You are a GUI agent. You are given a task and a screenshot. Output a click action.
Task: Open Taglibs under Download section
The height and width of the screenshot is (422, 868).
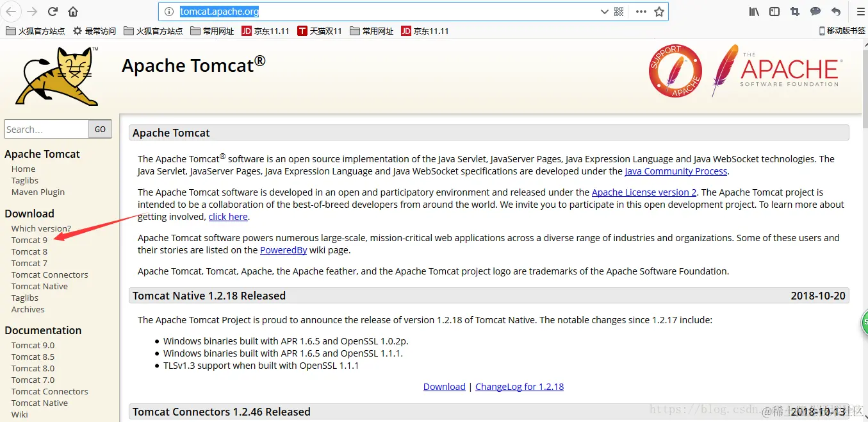[25, 298]
